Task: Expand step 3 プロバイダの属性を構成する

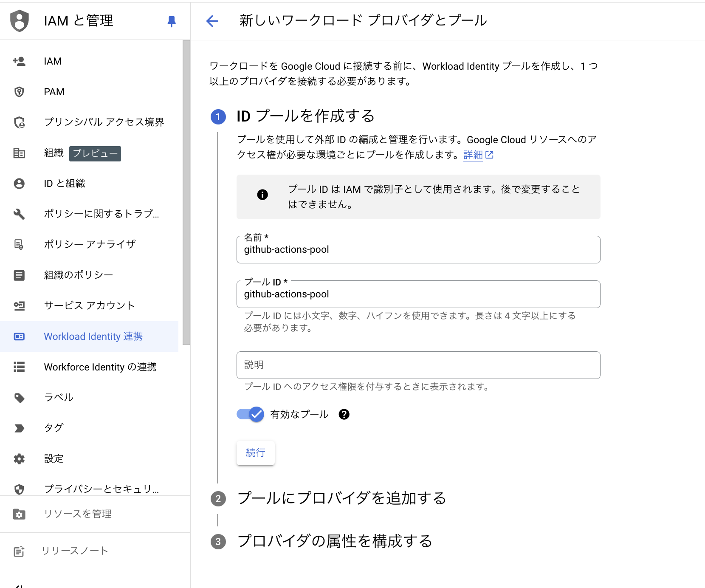Action: click(x=321, y=541)
